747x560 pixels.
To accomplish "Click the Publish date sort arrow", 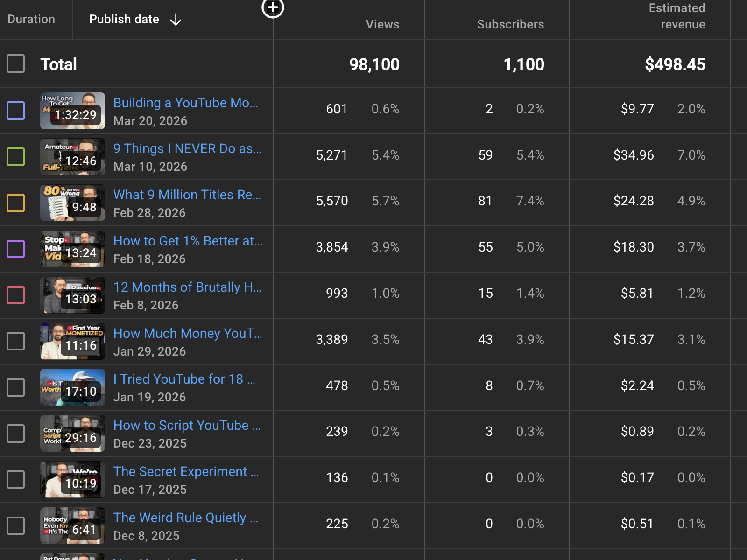I will coord(175,20).
